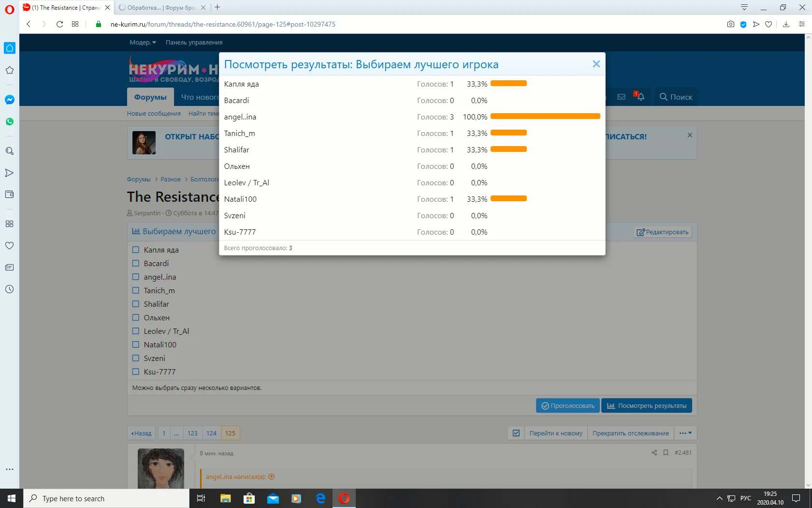Click Посмотреть результаты button
This screenshot has width=812, height=508.
647,405
